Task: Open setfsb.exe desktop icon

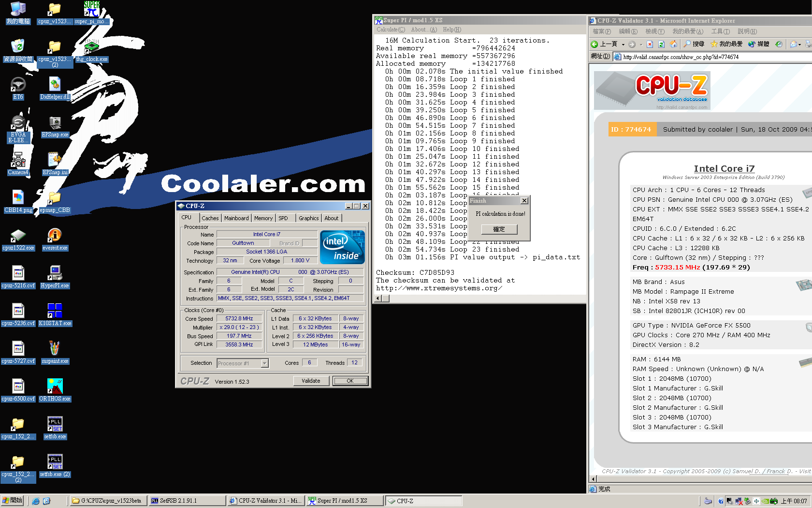Action: 55,428
